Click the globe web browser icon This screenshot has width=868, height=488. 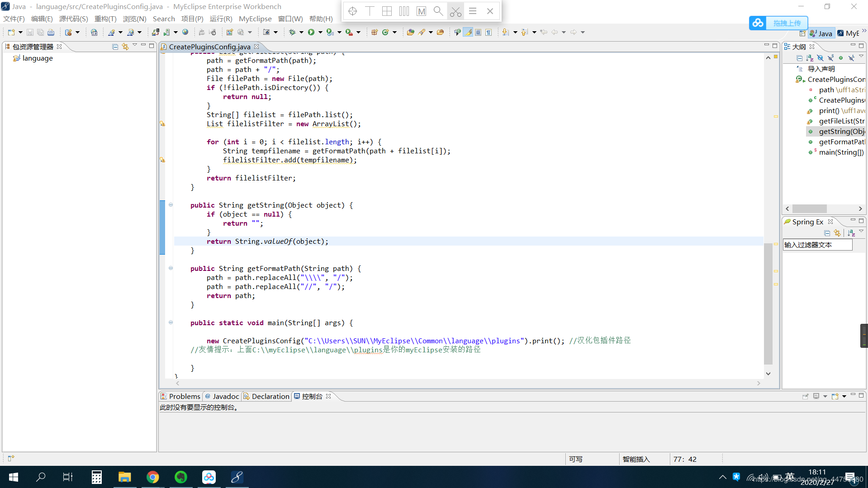pos(185,32)
